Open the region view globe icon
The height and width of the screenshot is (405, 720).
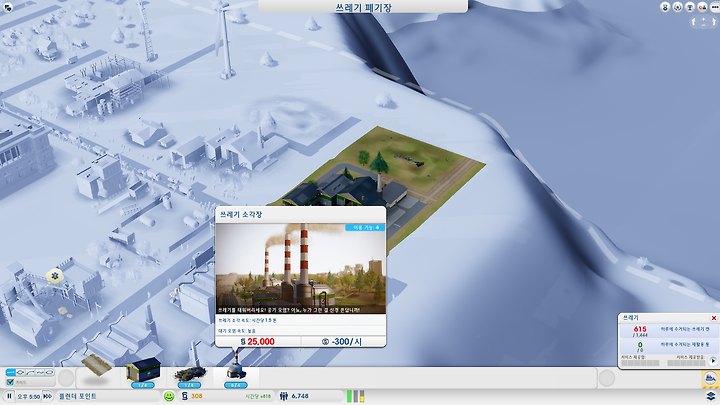pos(677,7)
